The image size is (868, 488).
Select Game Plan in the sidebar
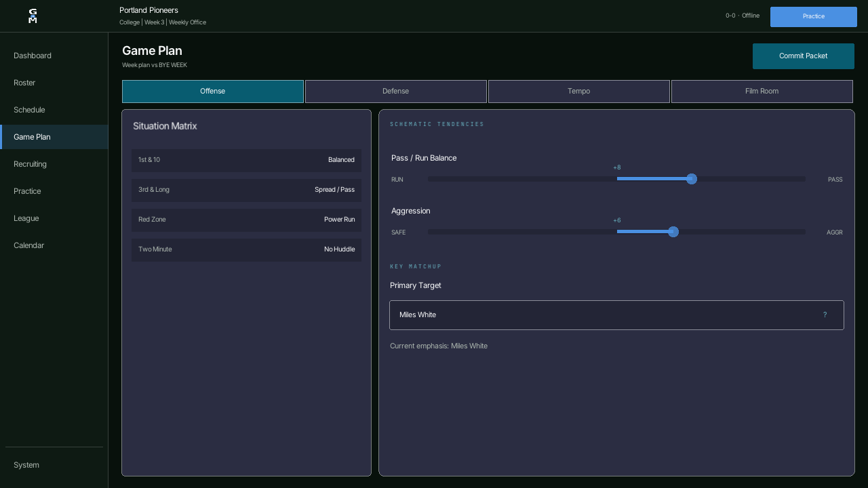[54, 137]
